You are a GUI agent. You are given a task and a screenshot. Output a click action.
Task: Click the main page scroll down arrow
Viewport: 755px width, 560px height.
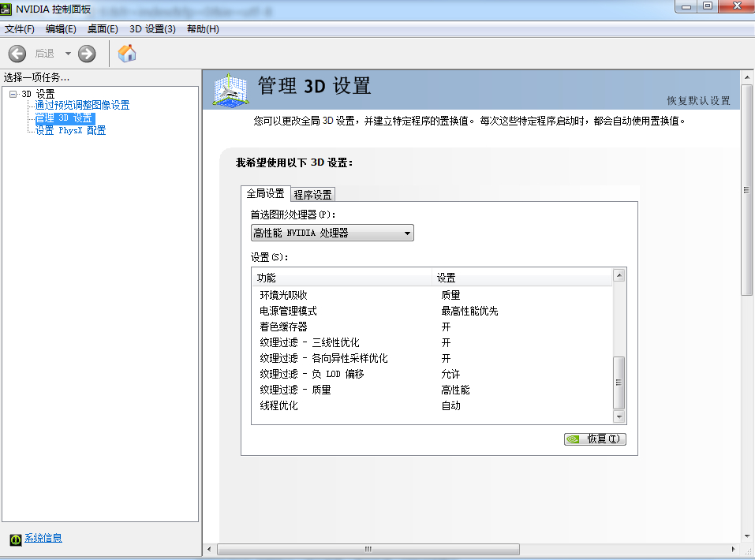click(747, 536)
